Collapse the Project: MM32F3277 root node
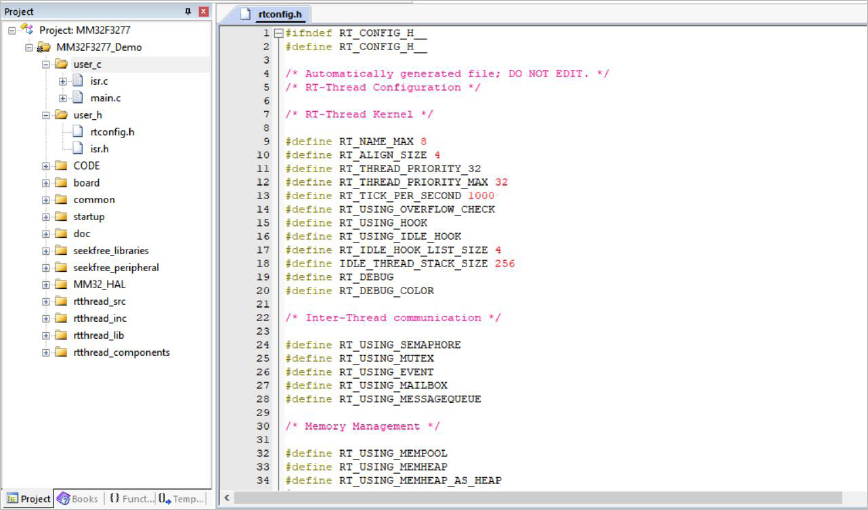868x510 pixels. pos(12,30)
